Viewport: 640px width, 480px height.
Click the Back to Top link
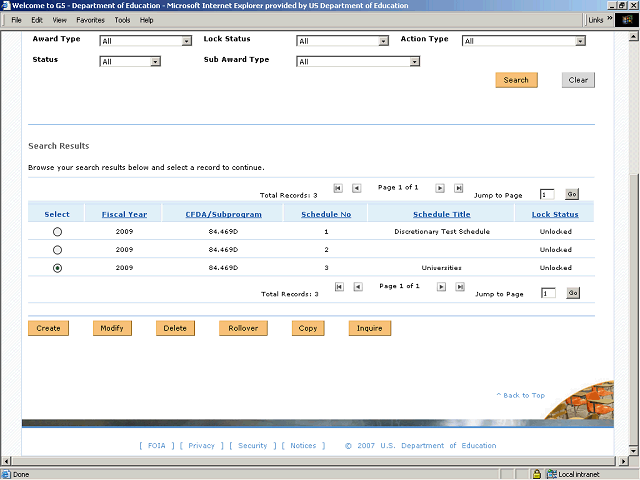521,395
